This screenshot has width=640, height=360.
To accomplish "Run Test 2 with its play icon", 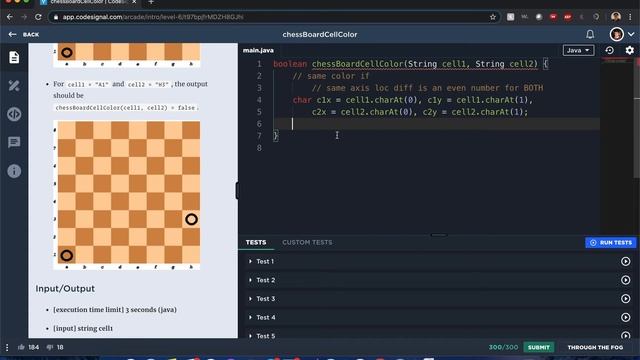I will tap(625, 280).
